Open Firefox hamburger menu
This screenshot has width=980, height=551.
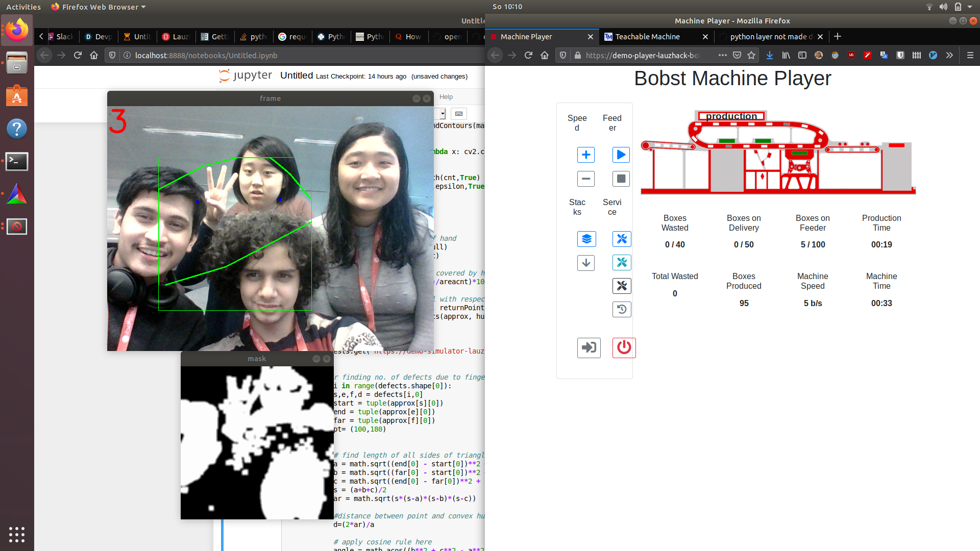tap(970, 55)
